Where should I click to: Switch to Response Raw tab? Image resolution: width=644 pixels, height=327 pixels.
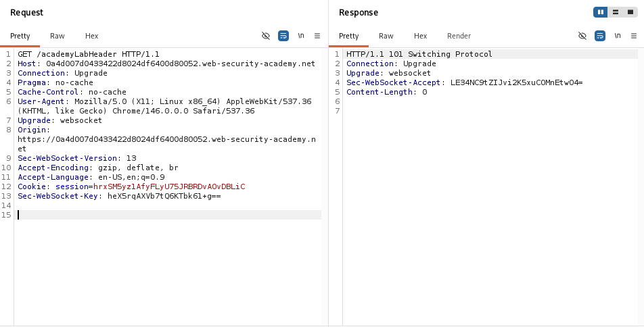(386, 36)
